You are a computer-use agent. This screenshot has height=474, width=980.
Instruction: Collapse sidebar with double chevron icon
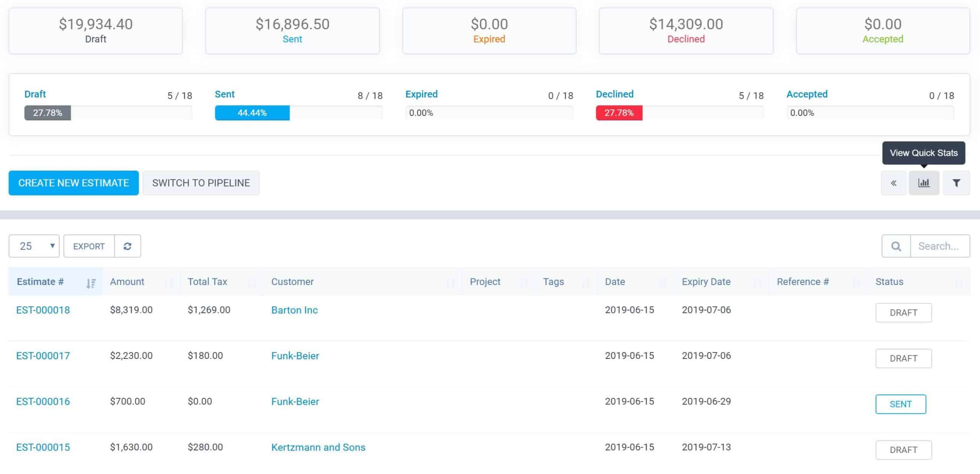[x=893, y=183]
